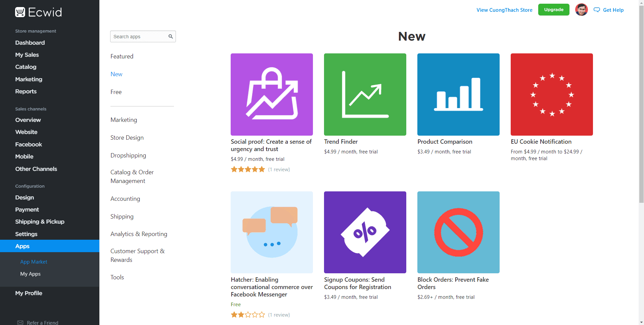Open the Social proof app purple icon
The width and height of the screenshot is (644, 325).
pos(272,94)
